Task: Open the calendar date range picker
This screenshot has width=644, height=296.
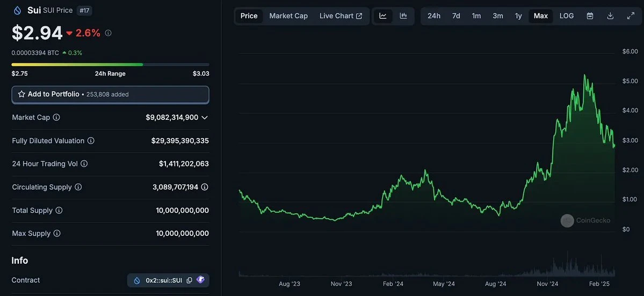Action: coord(590,16)
